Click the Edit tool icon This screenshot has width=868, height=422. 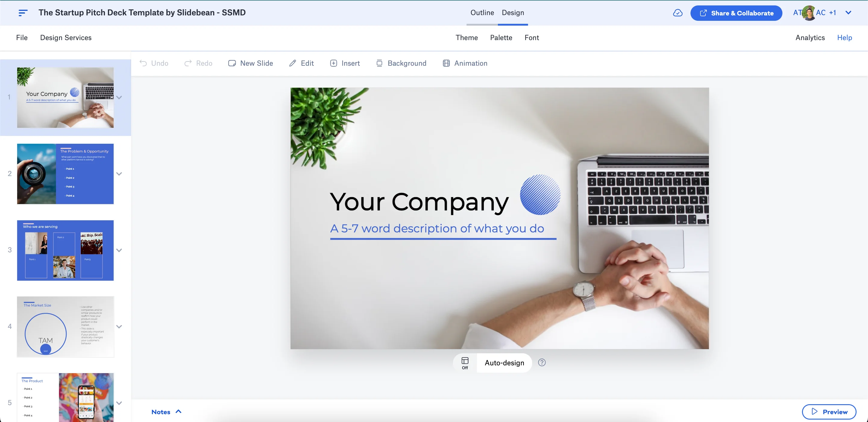click(292, 63)
